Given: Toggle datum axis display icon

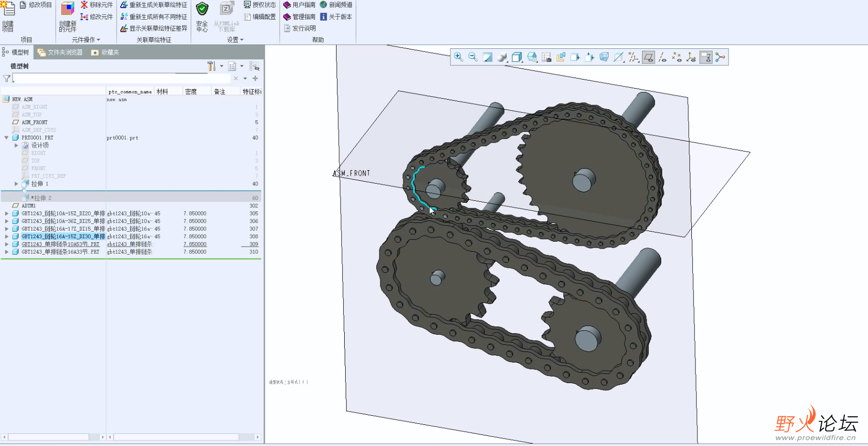Looking at the screenshot, I should tap(662, 57).
